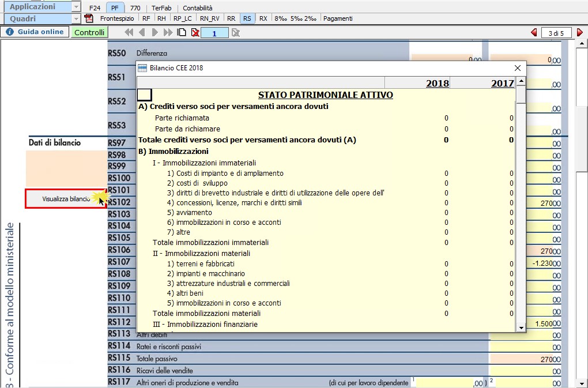588x388 pixels.
Task: Select the 2018 column header
Action: [x=418, y=83]
